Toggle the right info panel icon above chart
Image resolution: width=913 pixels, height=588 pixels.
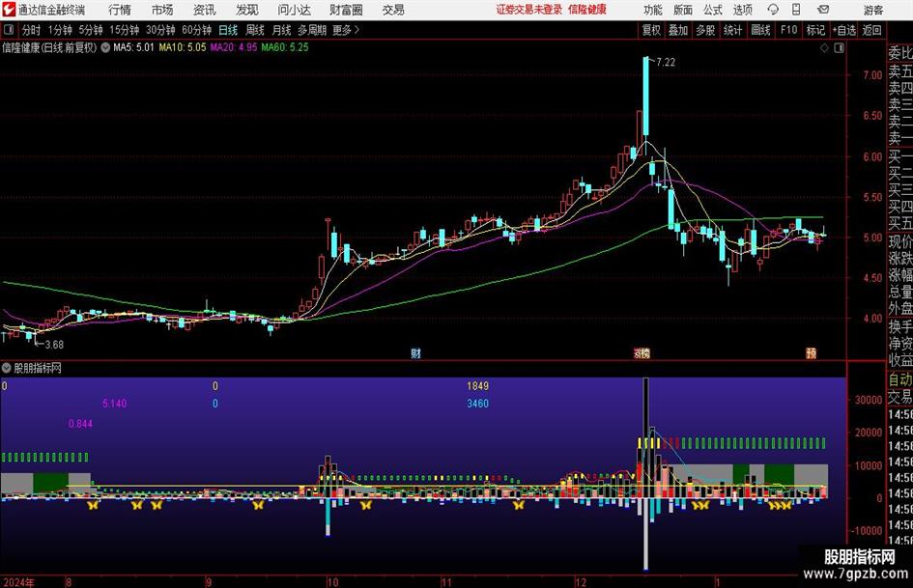pyautogui.click(x=839, y=48)
